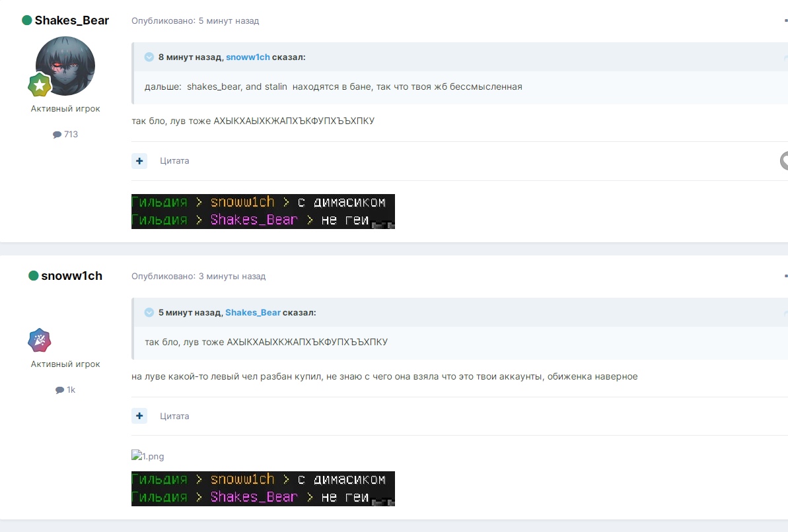Click Цитата under snoww1ch's post

point(174,416)
